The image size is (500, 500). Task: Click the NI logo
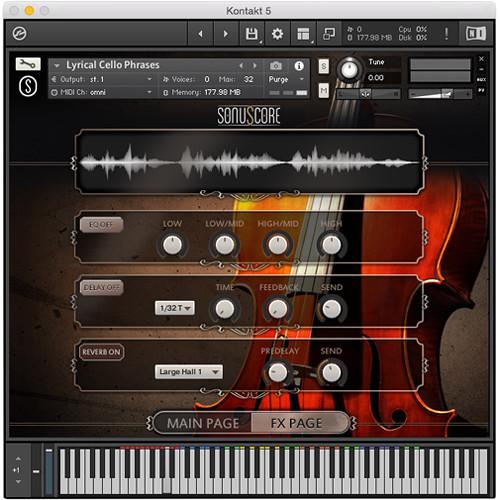click(x=476, y=34)
